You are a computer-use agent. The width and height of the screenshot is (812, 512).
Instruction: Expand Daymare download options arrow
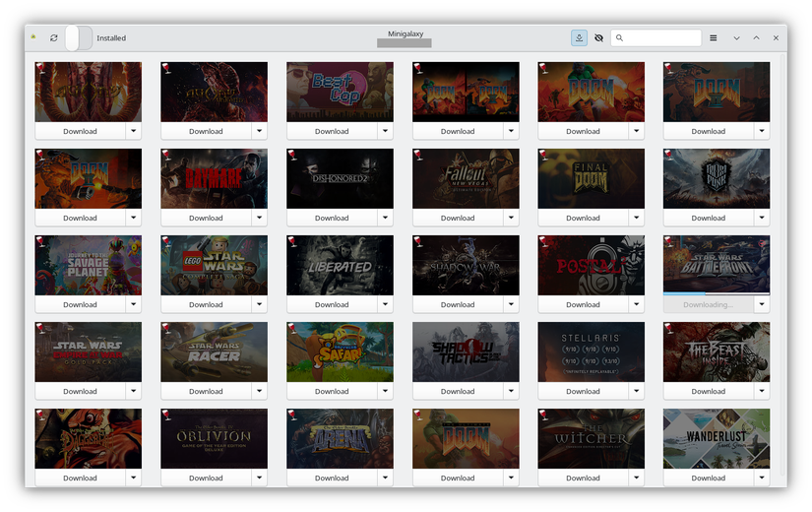point(260,218)
